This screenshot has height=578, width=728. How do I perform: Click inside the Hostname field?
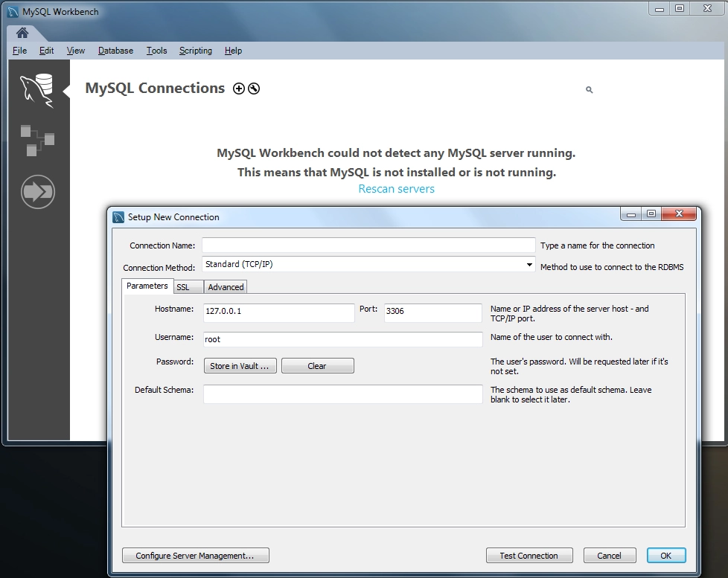278,313
